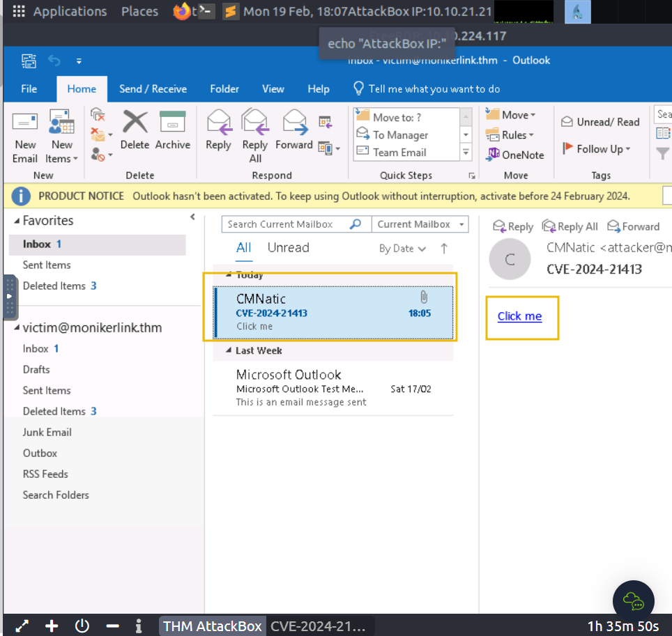Open OneNote from the Move group
Image resolution: width=672 pixels, height=636 pixels.
coord(514,155)
